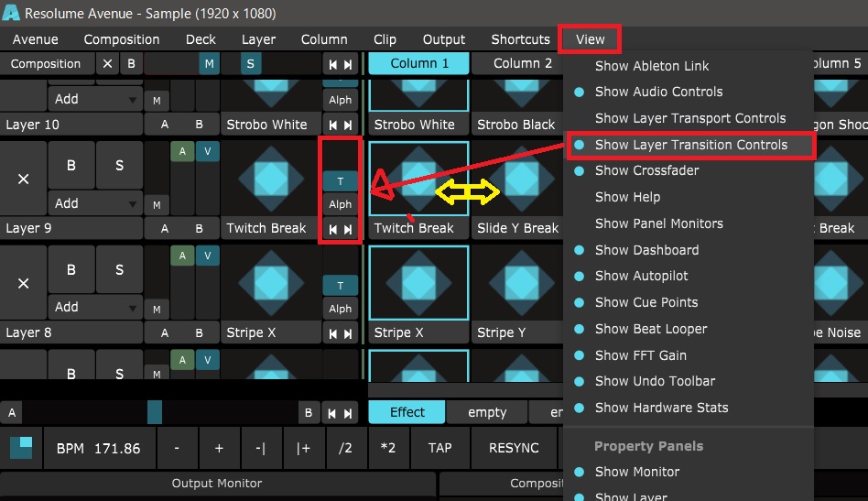
Task: Open the Avenue menu
Action: (35, 39)
